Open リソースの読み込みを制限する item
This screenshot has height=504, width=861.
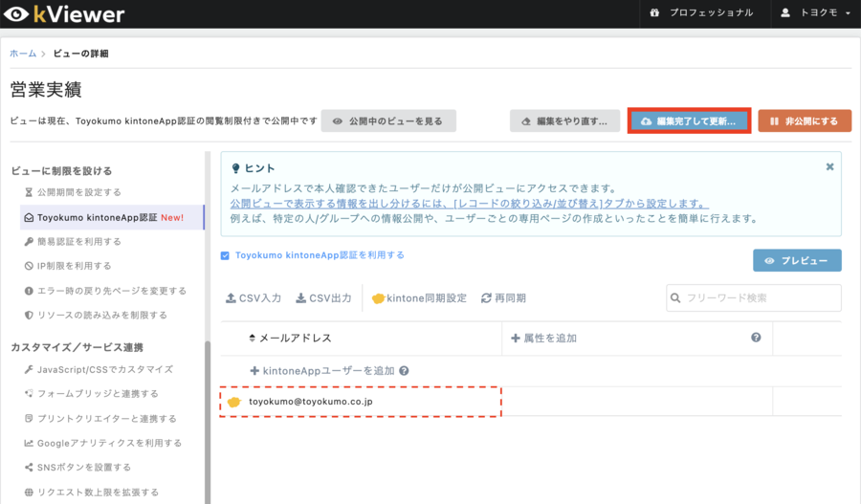tap(102, 316)
